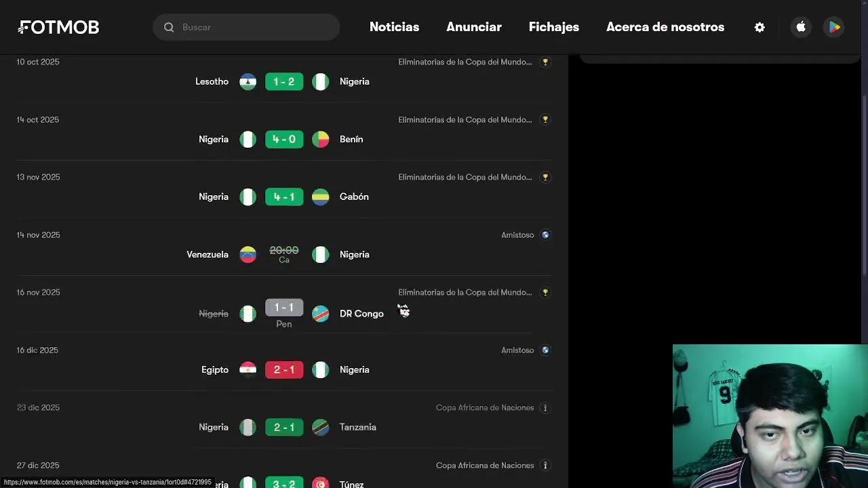Focus the Buscar search field
The image size is (868, 488).
pos(246,27)
